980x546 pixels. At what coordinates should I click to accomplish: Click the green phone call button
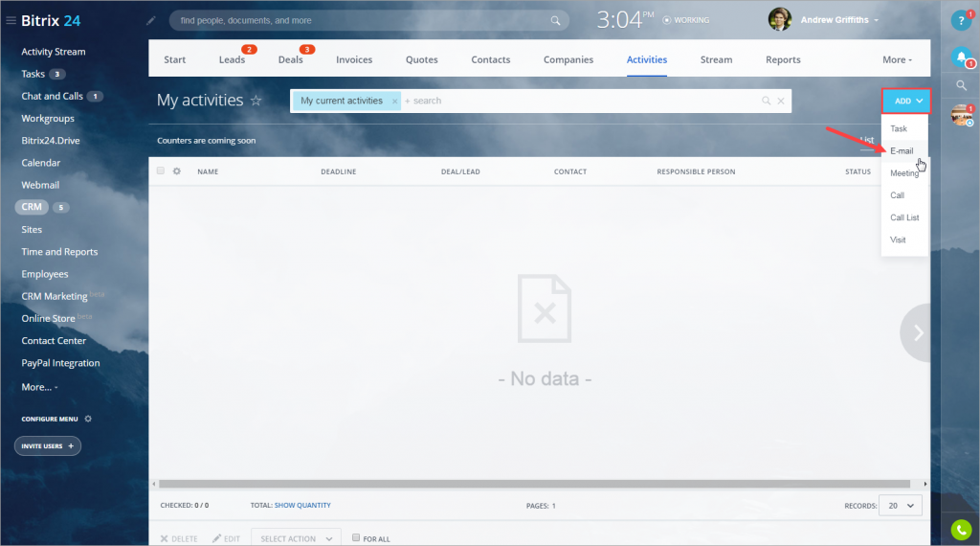[961, 530]
